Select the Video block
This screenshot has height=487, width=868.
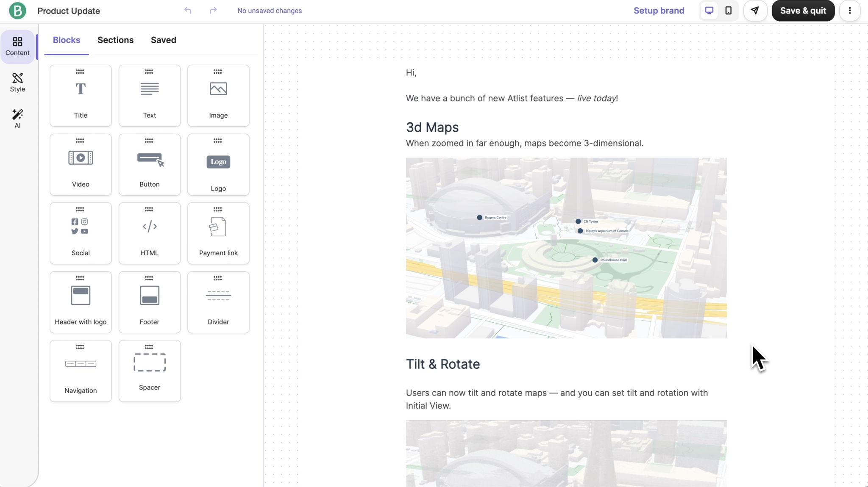pos(81,165)
